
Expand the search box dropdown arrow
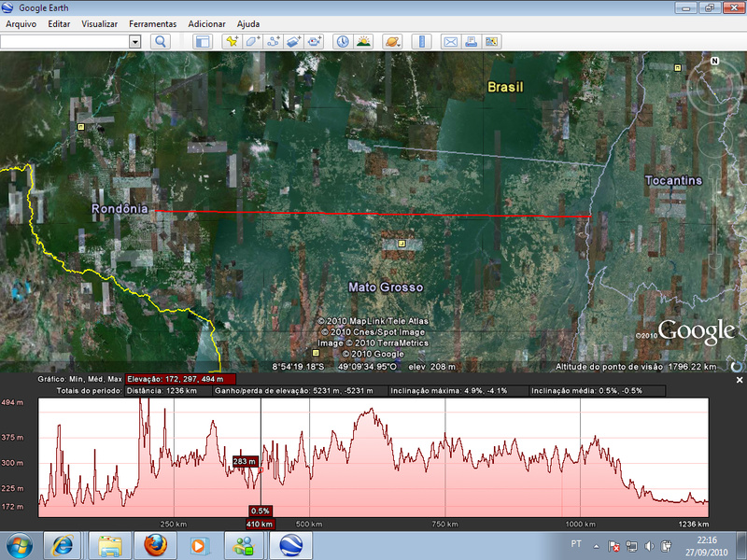click(134, 41)
